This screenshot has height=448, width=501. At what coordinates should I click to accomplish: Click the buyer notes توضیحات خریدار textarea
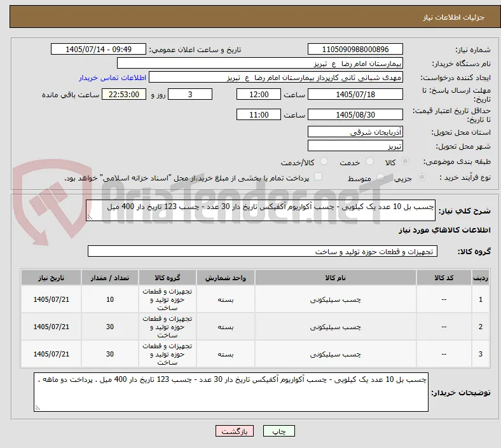pyautogui.click(x=231, y=392)
